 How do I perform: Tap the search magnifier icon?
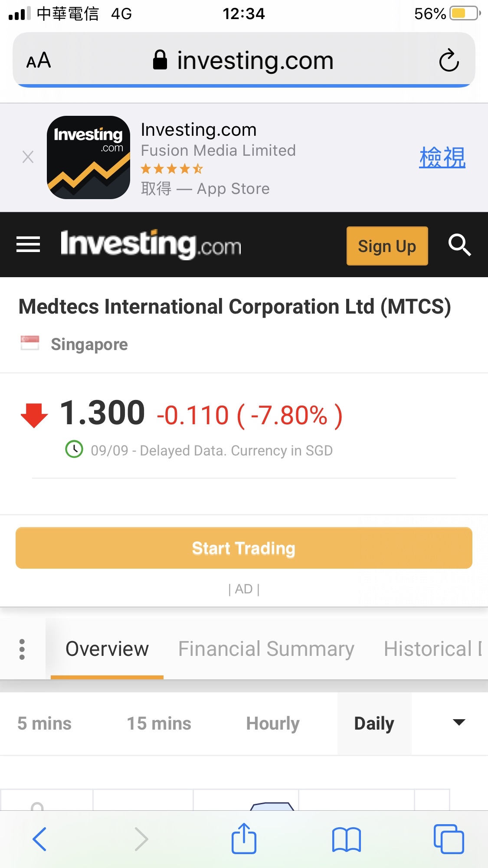pyautogui.click(x=459, y=245)
